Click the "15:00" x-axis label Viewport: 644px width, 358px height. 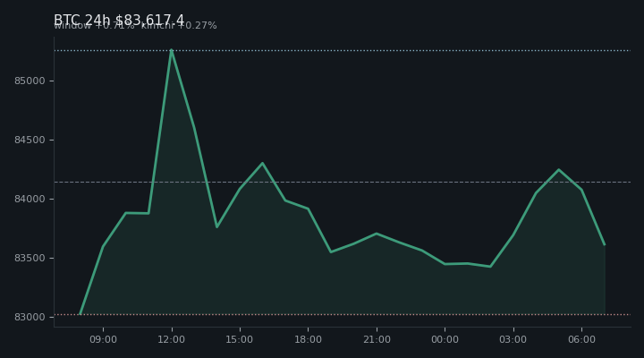[x=240, y=339]
